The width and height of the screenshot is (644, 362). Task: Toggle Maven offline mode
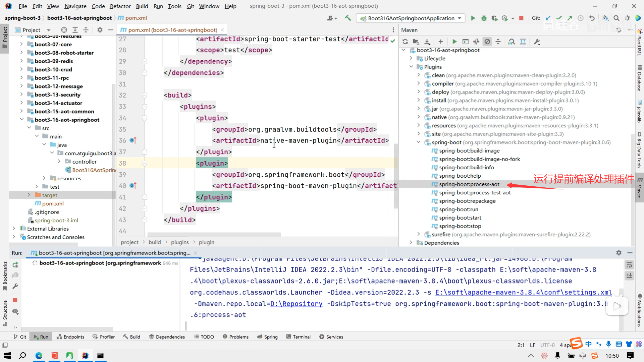point(476,42)
